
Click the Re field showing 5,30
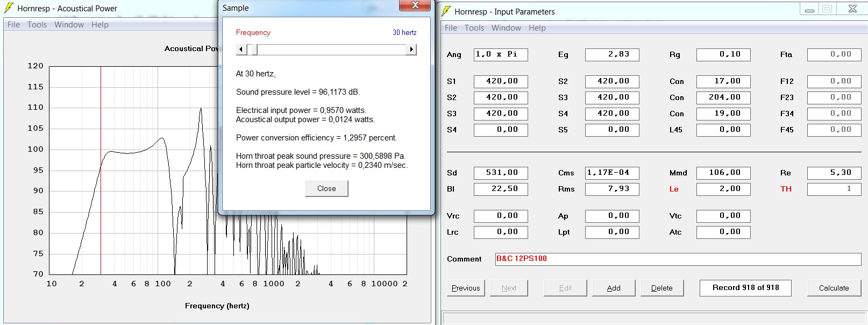click(834, 173)
